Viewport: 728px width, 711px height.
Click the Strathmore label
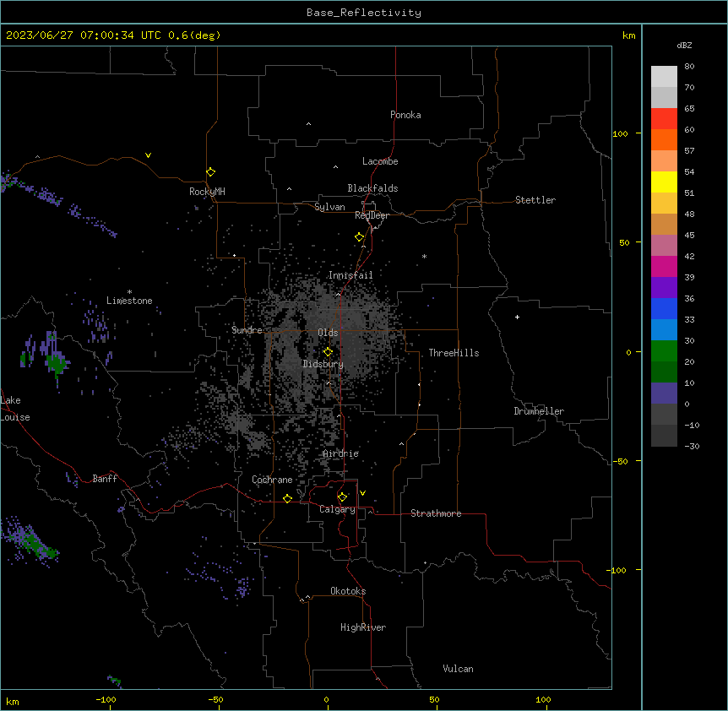click(x=436, y=513)
